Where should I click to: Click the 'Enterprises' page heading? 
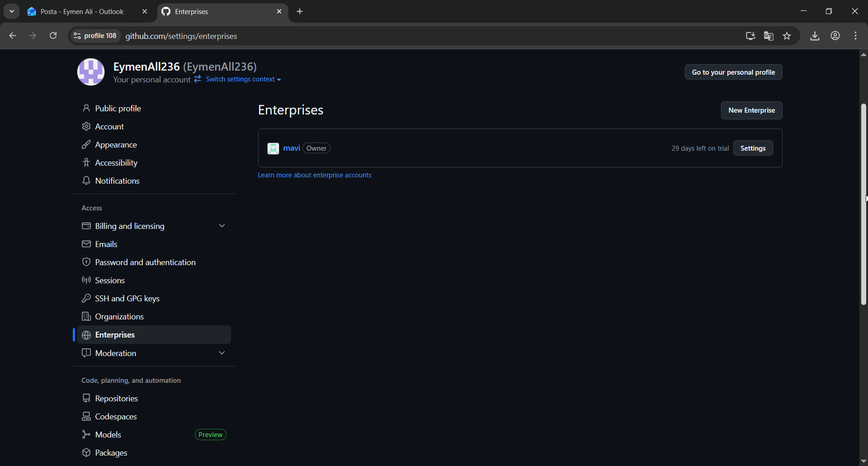(x=291, y=110)
